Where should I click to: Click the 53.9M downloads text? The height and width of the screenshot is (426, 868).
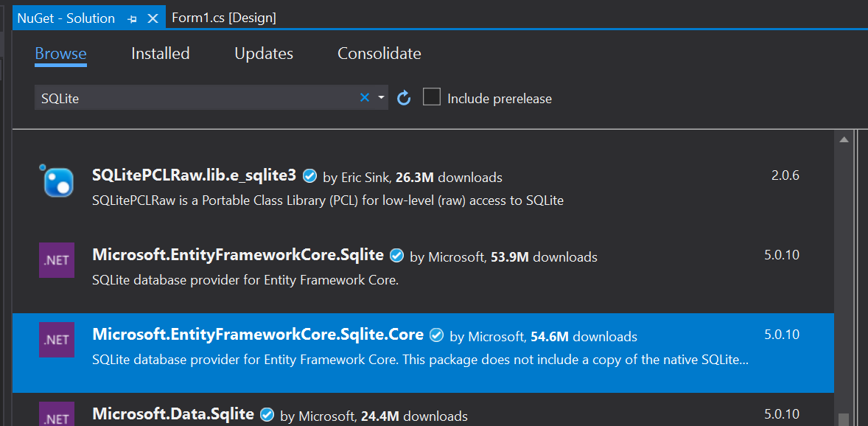[545, 257]
